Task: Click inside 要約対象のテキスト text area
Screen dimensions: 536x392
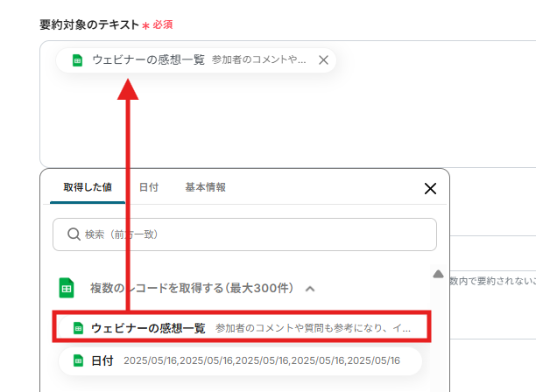Action: pos(288,104)
